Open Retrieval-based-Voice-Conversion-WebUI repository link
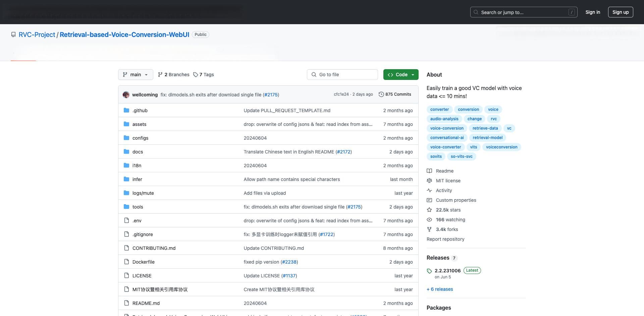Image resolution: width=644 pixels, height=316 pixels. [124, 35]
